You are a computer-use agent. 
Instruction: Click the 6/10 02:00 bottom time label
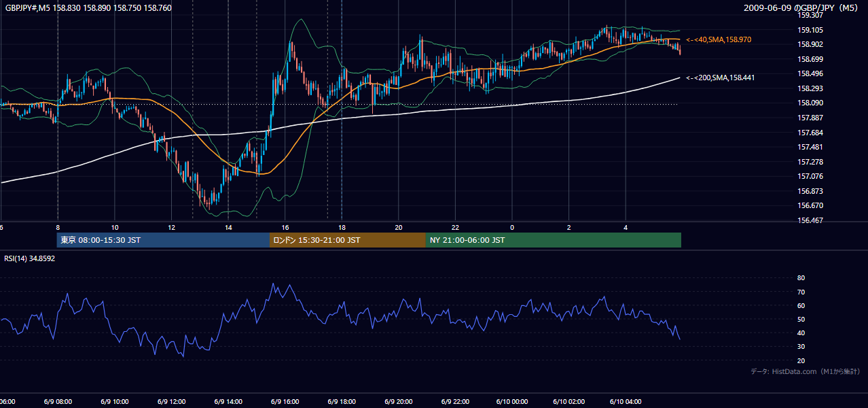[x=568, y=402]
